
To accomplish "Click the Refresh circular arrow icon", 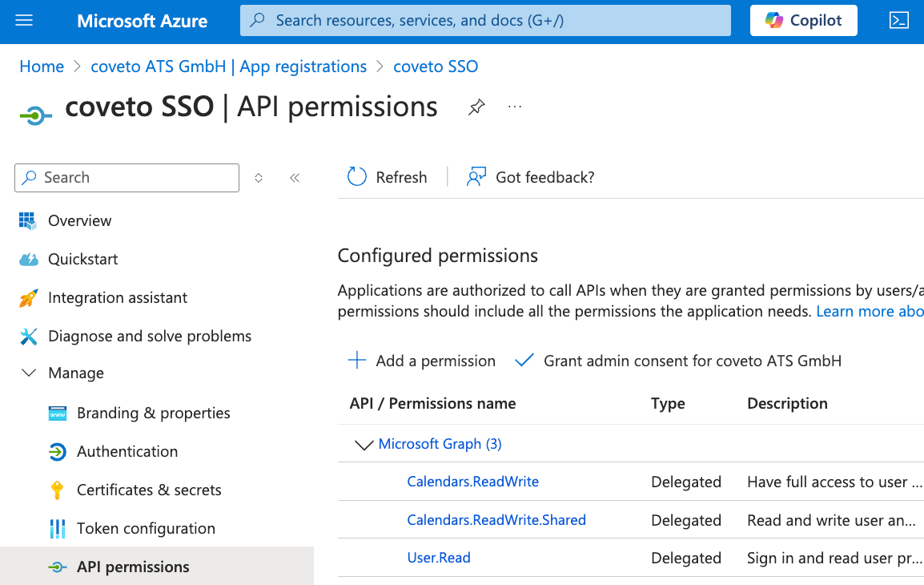I will 357,176.
